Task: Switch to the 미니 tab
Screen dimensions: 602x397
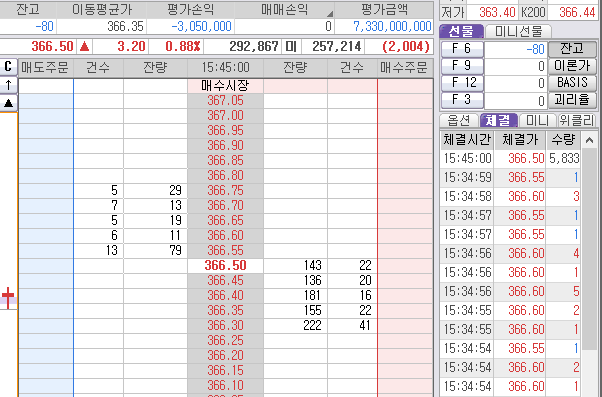Action: click(537, 121)
